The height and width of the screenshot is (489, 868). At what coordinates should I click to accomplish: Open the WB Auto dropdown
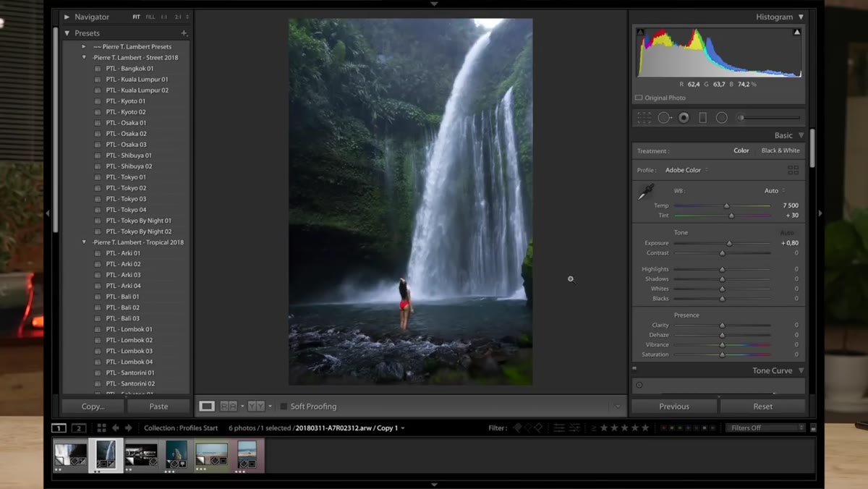pyautogui.click(x=774, y=191)
